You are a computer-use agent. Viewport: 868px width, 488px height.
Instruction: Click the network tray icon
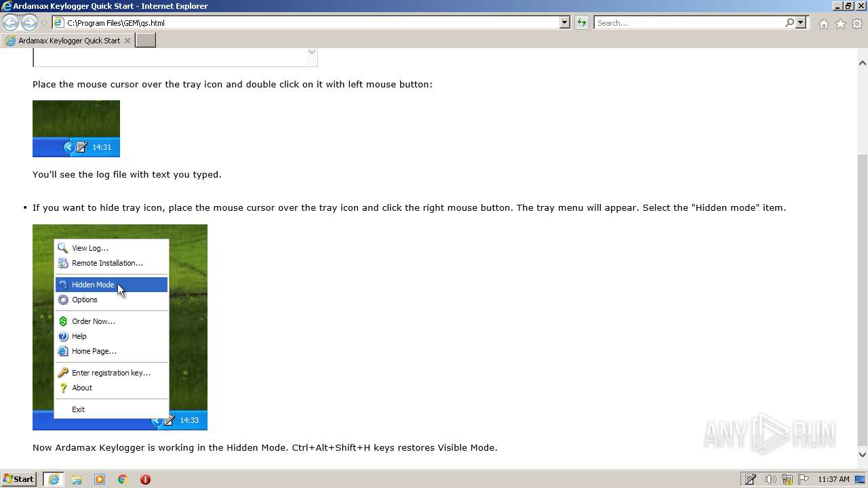coord(787,479)
